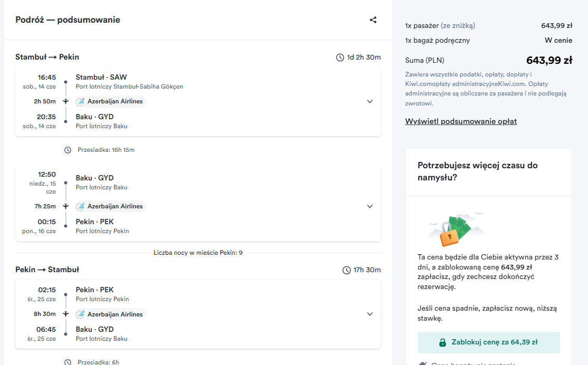Click the clock icon next to Przesiadka: 16h 15m

(68, 150)
